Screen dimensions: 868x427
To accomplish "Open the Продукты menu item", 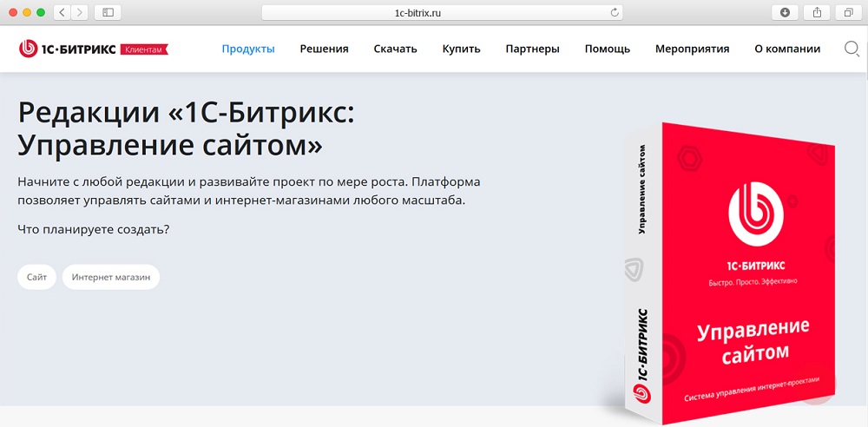I will click(x=248, y=49).
